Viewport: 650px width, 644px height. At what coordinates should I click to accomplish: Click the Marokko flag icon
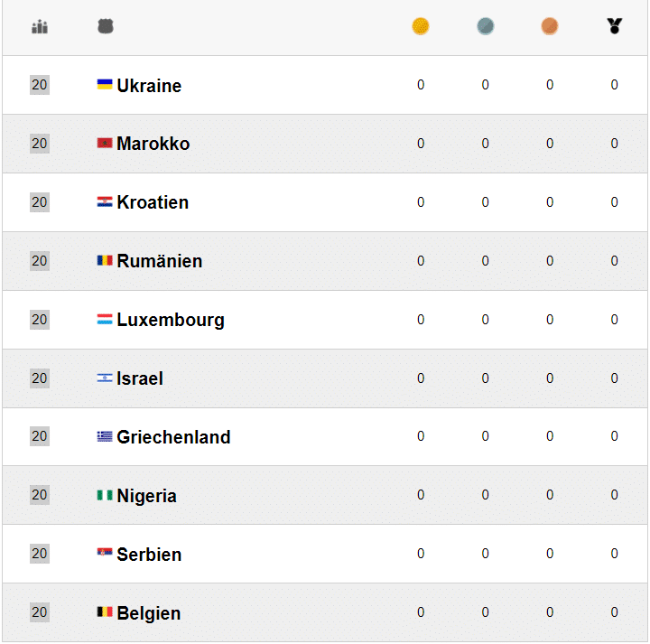click(x=105, y=144)
